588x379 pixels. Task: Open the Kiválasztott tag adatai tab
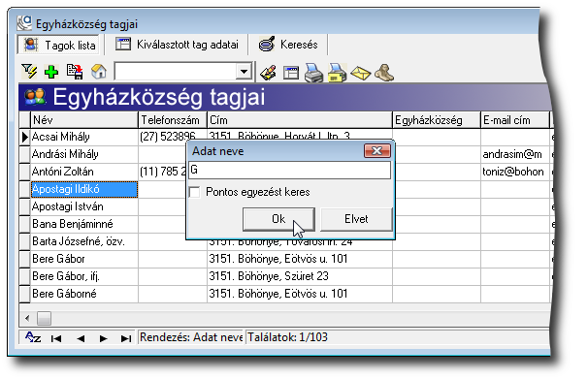point(177,45)
